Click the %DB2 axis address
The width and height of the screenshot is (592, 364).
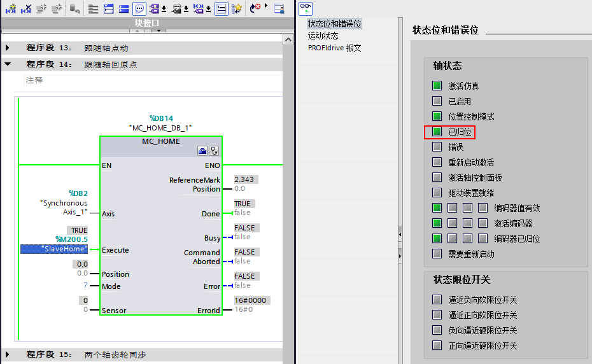click(x=78, y=193)
